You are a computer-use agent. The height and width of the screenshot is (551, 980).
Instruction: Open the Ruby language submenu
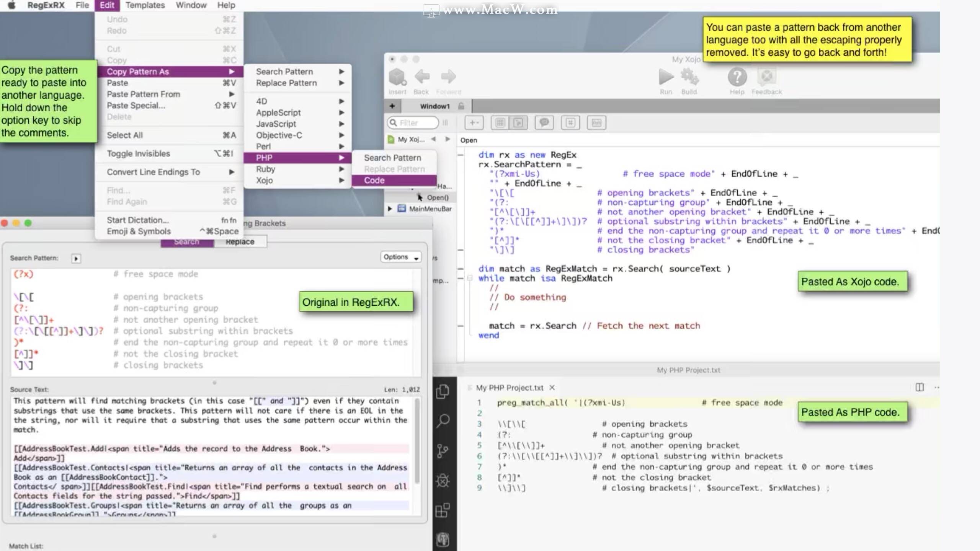point(297,169)
